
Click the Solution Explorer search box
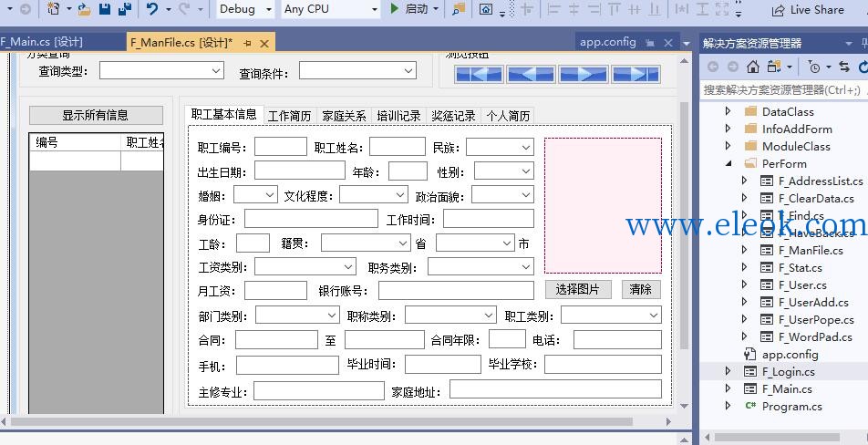coord(783,89)
